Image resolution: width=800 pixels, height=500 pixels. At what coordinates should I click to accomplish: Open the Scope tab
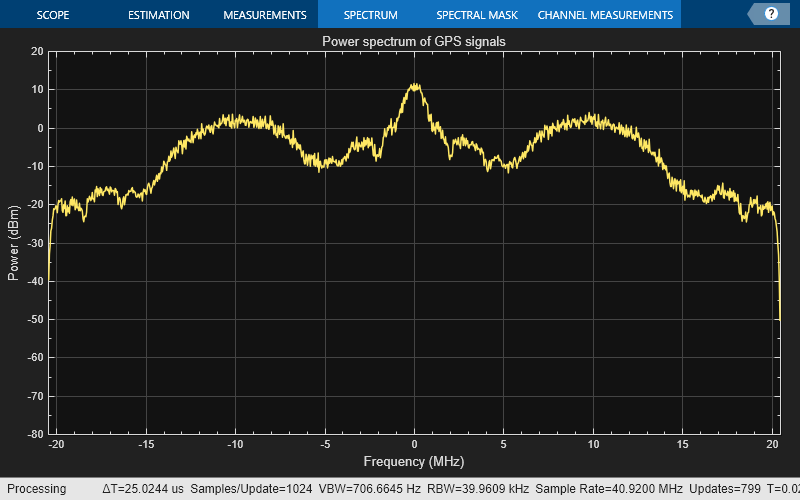(x=53, y=15)
